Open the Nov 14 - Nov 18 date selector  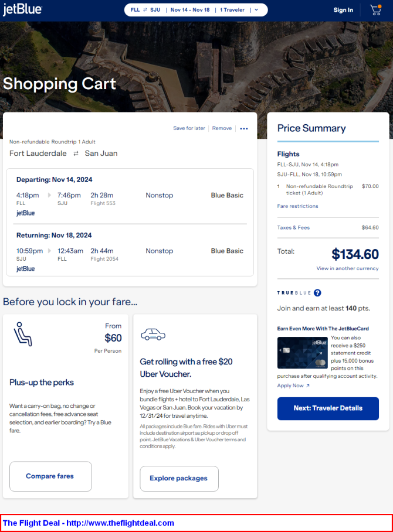pyautogui.click(x=190, y=10)
